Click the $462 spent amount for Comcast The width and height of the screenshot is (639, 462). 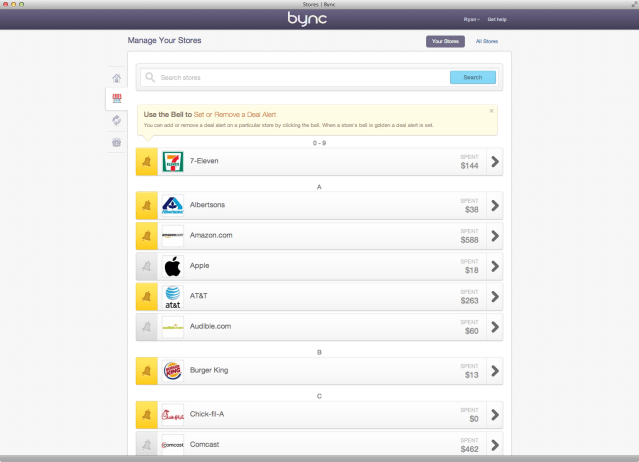tap(469, 449)
